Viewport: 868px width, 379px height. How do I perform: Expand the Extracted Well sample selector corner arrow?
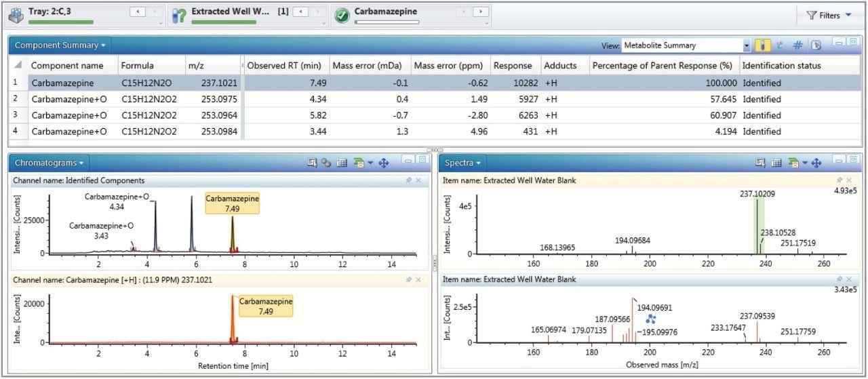tap(325, 23)
